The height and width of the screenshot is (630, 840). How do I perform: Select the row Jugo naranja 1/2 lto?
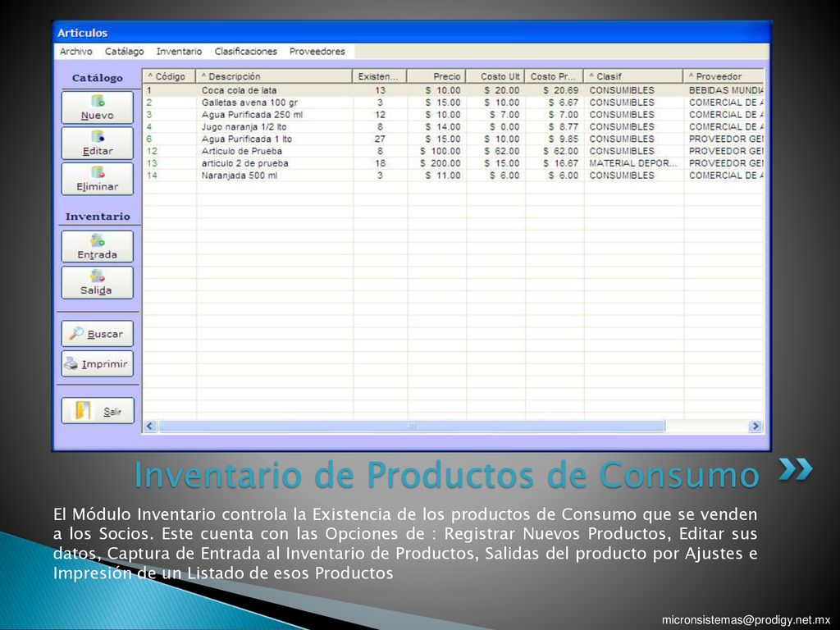pyautogui.click(x=453, y=127)
